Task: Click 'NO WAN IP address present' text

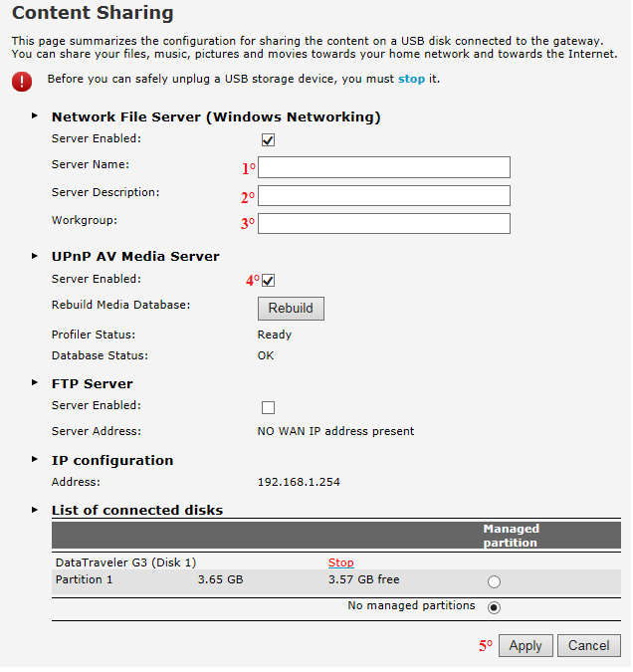Action: click(x=336, y=432)
